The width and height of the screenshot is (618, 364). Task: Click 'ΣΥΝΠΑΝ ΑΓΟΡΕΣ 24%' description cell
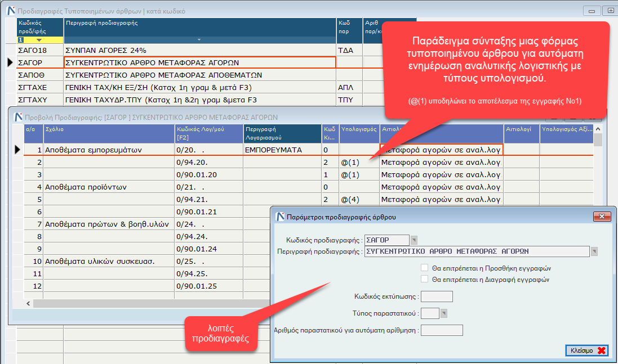200,50
